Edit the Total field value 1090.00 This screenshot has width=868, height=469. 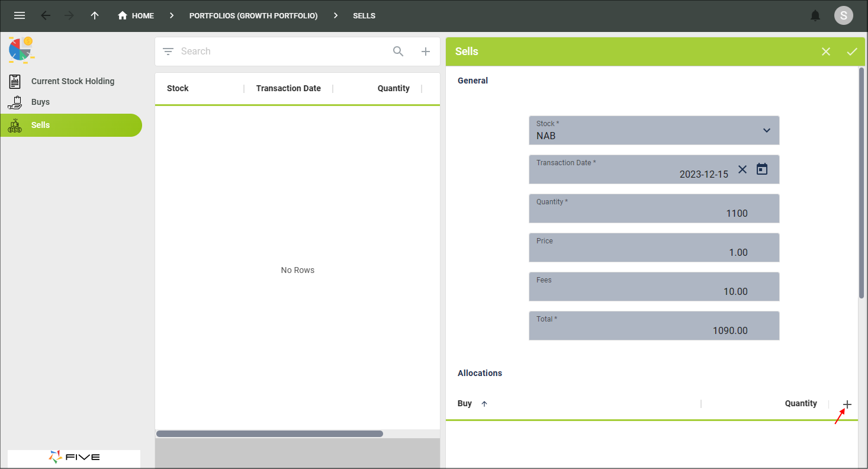click(x=654, y=326)
